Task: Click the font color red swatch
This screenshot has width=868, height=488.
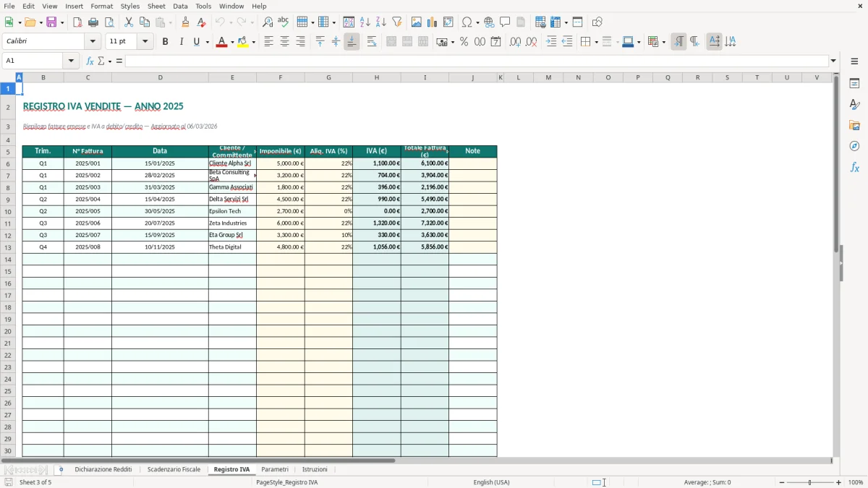Action: click(x=221, y=42)
